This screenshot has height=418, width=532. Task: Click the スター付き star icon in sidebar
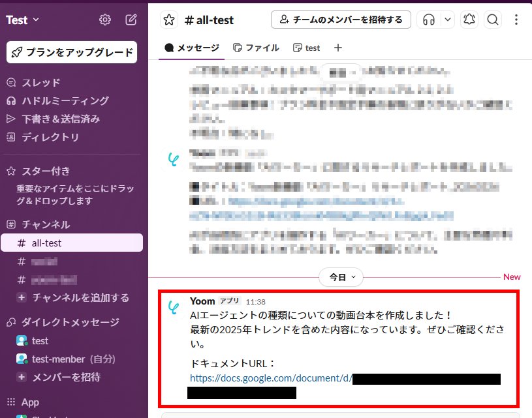click(x=11, y=172)
